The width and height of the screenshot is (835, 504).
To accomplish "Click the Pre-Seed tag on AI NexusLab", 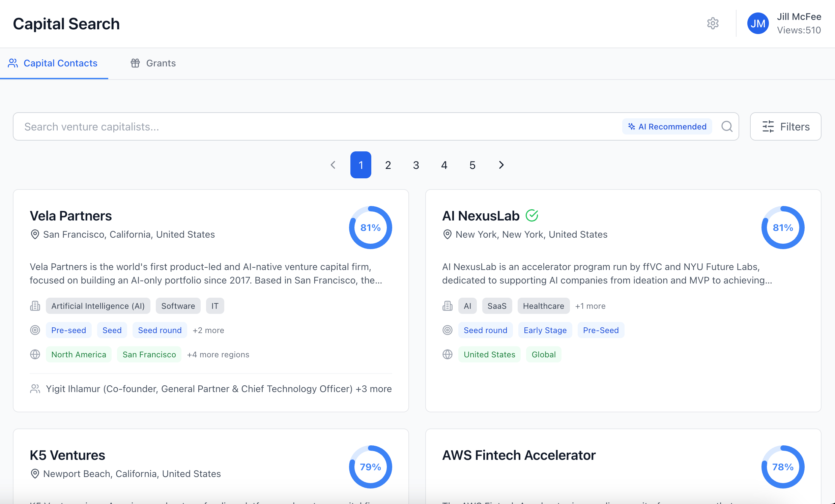I will pos(601,330).
